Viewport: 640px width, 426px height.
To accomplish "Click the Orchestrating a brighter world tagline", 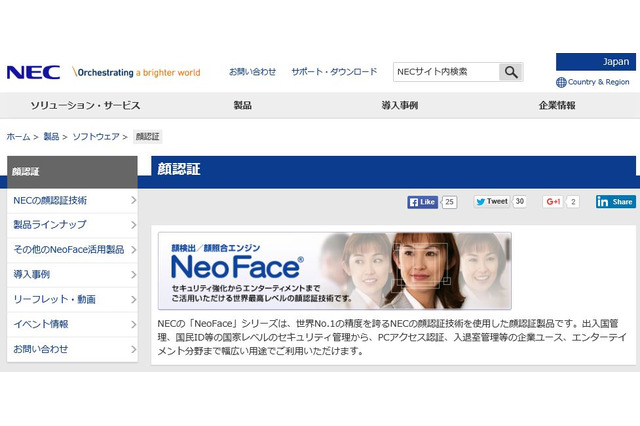I will click(137, 72).
